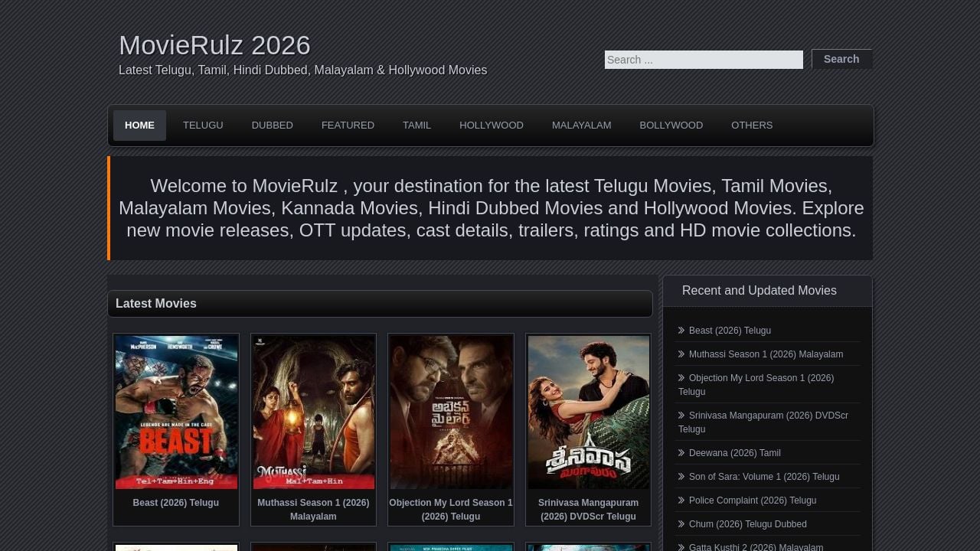Open the OTHERS menu item
This screenshot has height=551, width=980.
point(752,126)
